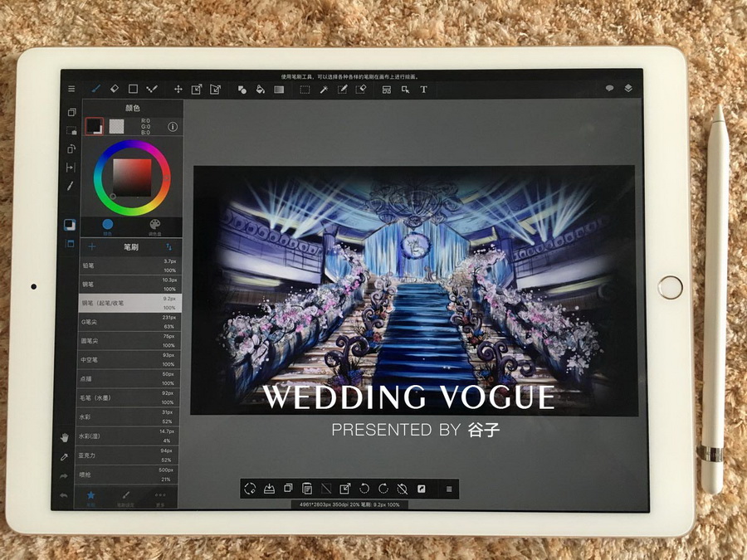The image size is (747, 560).
Task: Pick the Move tool
Action: [178, 89]
